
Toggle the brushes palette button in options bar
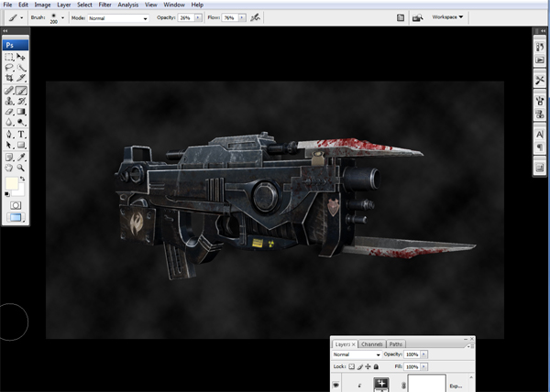pos(401,17)
